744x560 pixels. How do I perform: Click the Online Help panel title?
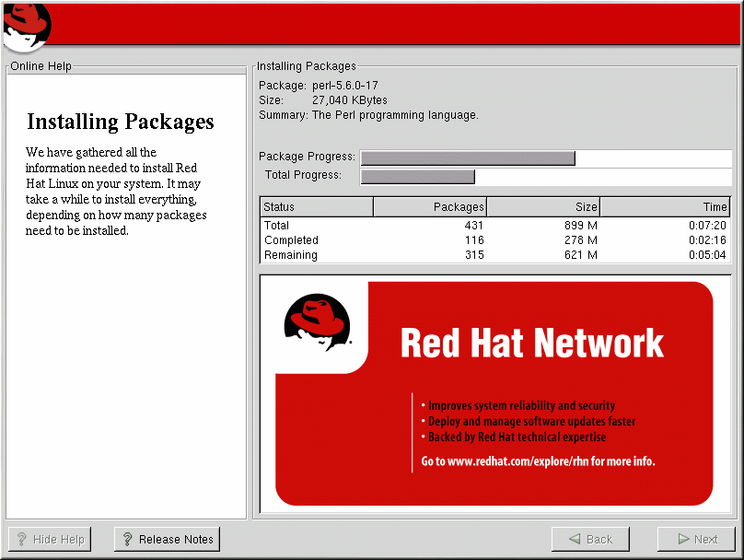(41, 66)
